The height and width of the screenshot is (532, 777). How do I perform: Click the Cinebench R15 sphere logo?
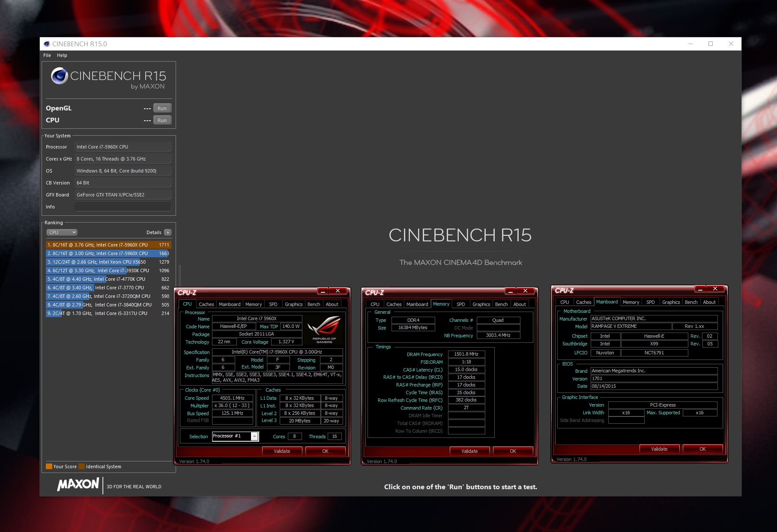pos(60,76)
